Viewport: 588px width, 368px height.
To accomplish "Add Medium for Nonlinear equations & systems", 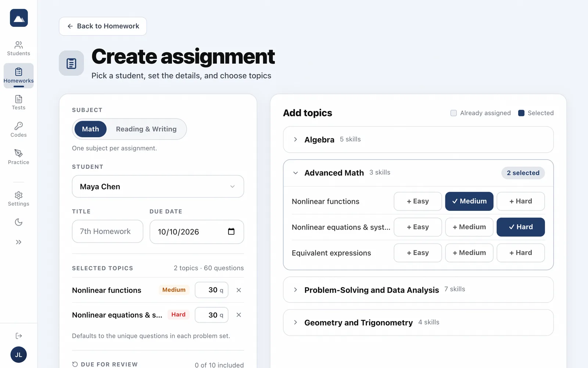I will point(469,227).
